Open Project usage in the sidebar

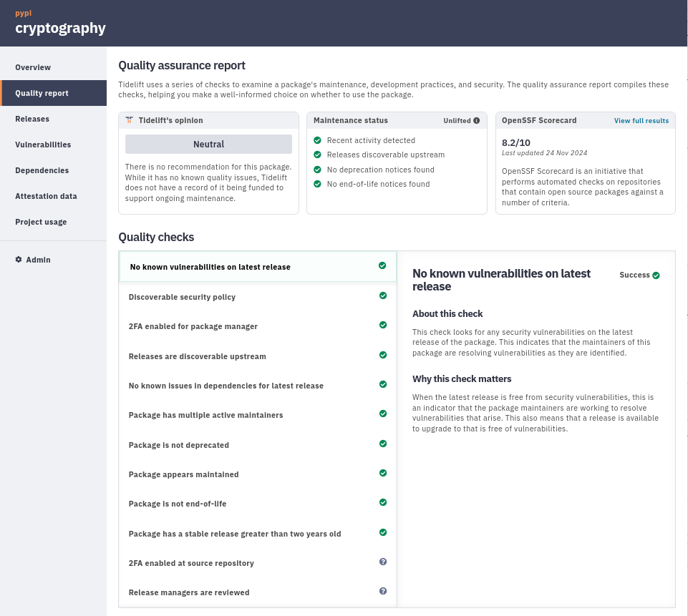[x=54, y=222]
